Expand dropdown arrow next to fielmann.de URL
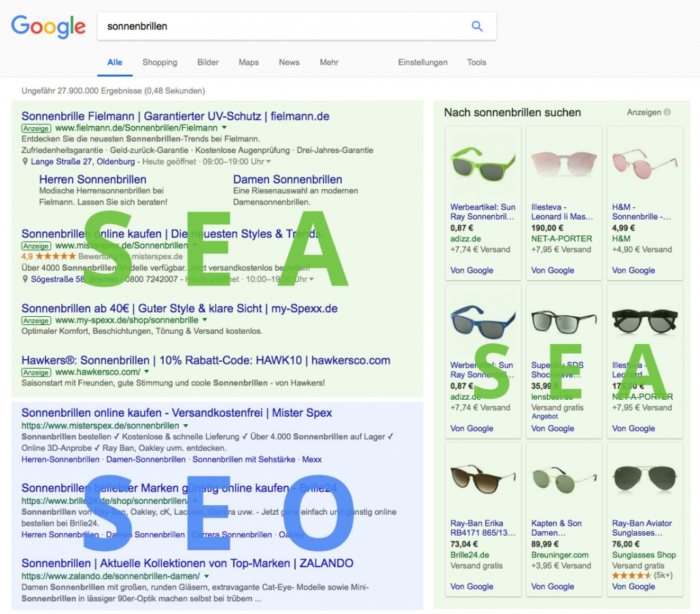This screenshot has height=614, width=700. pyautogui.click(x=224, y=128)
